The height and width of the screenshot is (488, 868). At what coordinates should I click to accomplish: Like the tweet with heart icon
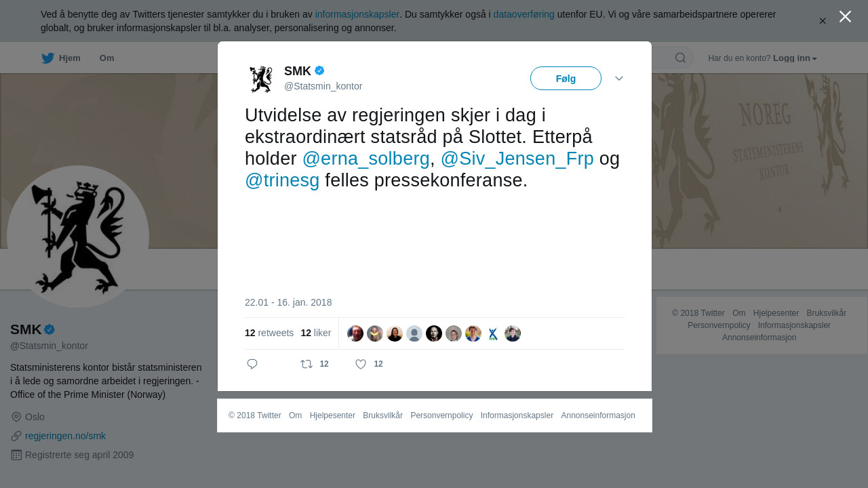coord(361,364)
